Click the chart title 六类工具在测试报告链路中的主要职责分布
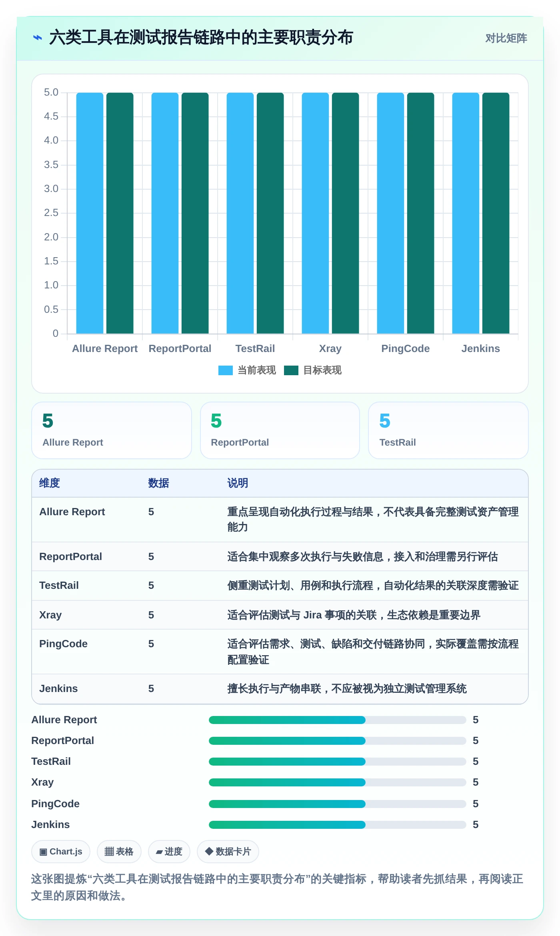Screen dimensions: 560x936 point(201,38)
